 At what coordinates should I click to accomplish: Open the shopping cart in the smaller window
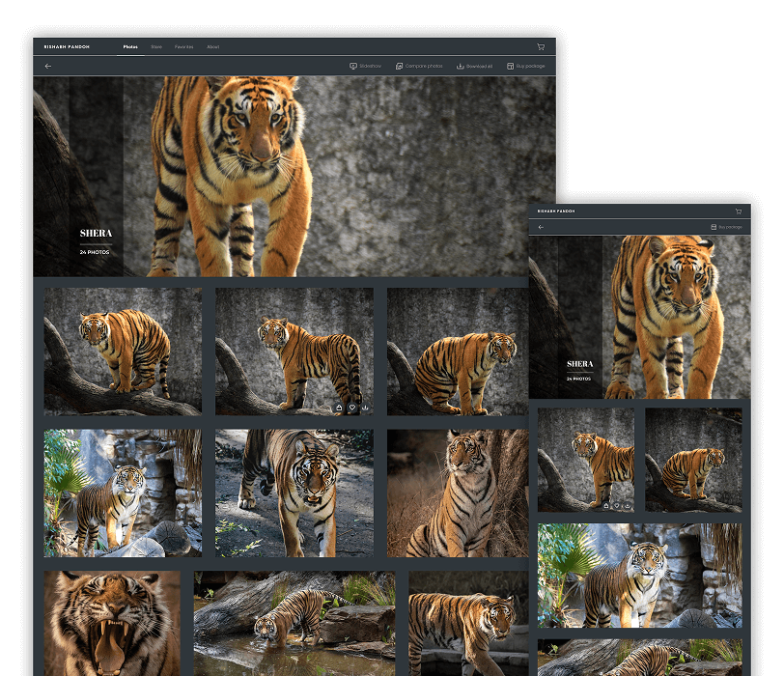click(x=738, y=211)
